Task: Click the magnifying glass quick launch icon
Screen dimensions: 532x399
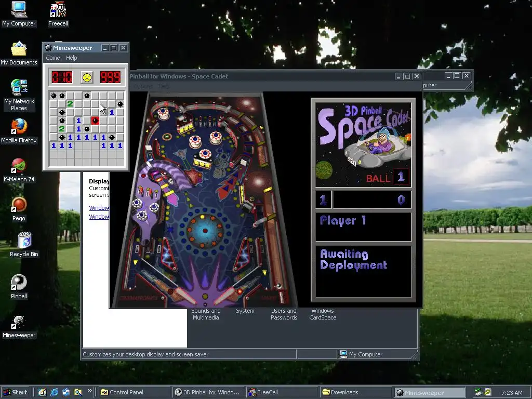Action: [78, 392]
